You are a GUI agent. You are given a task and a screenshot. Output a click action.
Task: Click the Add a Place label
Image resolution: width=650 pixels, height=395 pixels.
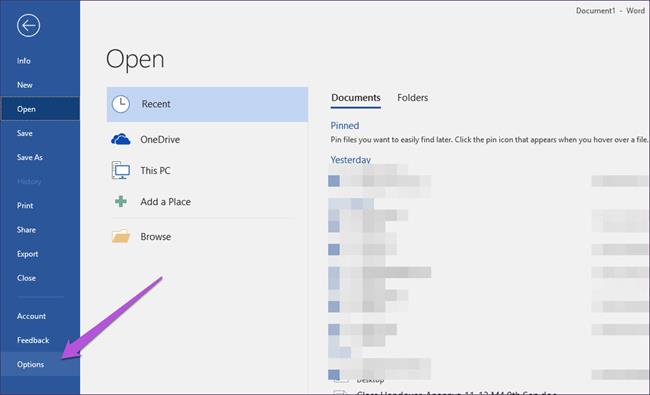[165, 202]
